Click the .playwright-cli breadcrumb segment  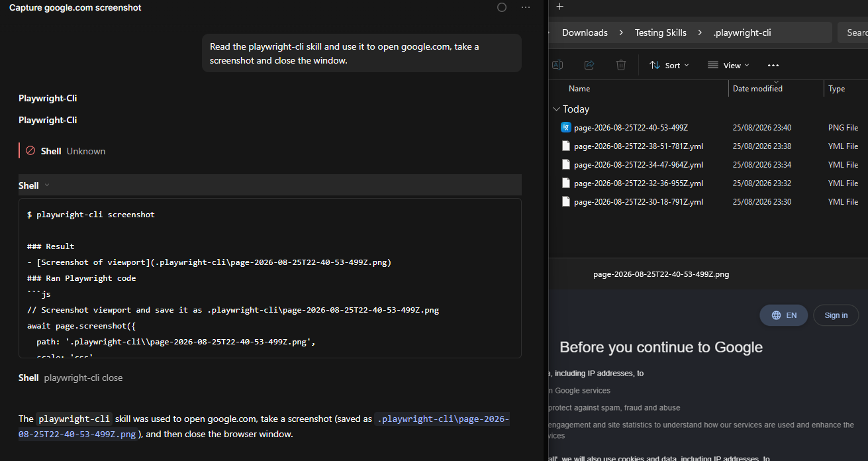pyautogui.click(x=742, y=32)
